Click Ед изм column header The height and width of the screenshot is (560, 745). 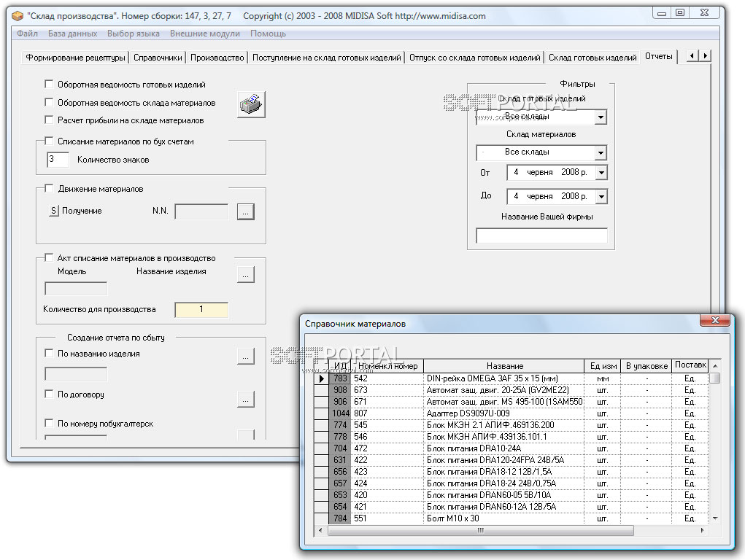pos(603,366)
